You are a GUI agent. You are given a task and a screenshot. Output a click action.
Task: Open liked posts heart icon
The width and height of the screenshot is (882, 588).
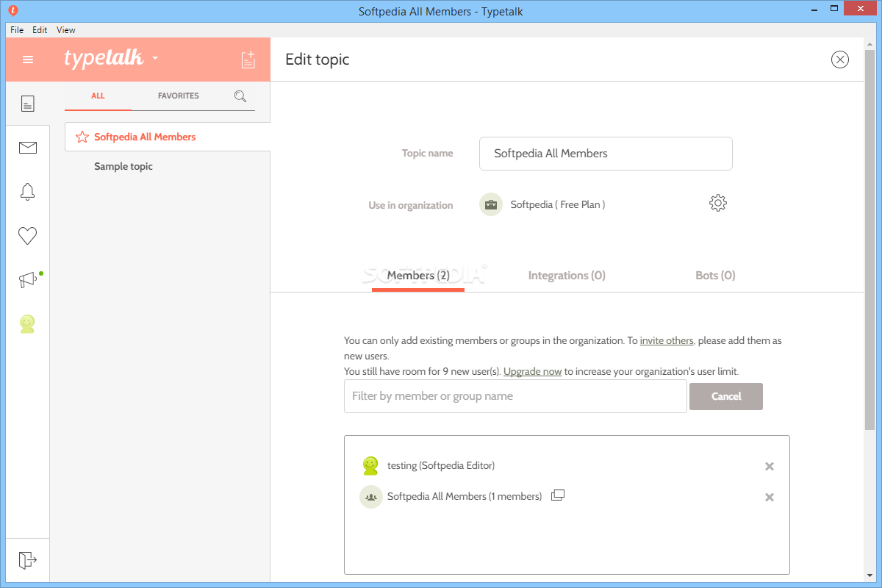coord(28,236)
